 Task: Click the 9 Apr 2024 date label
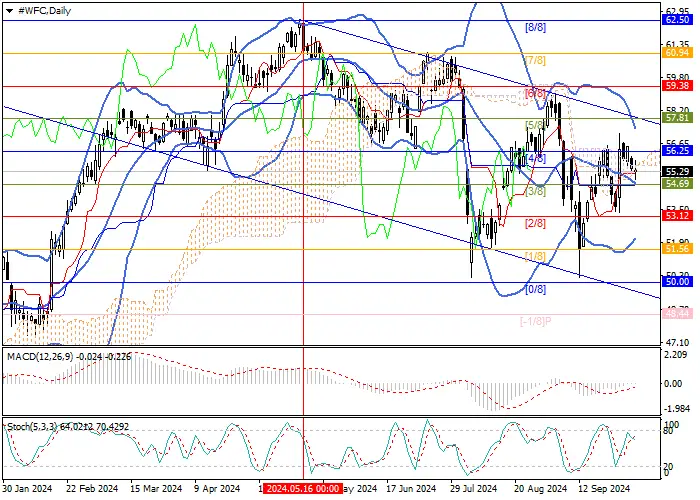[x=217, y=488]
